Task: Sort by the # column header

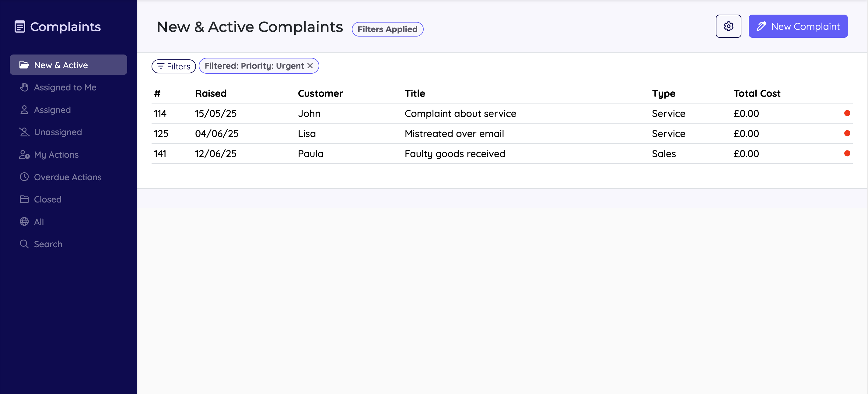Action: (157, 93)
